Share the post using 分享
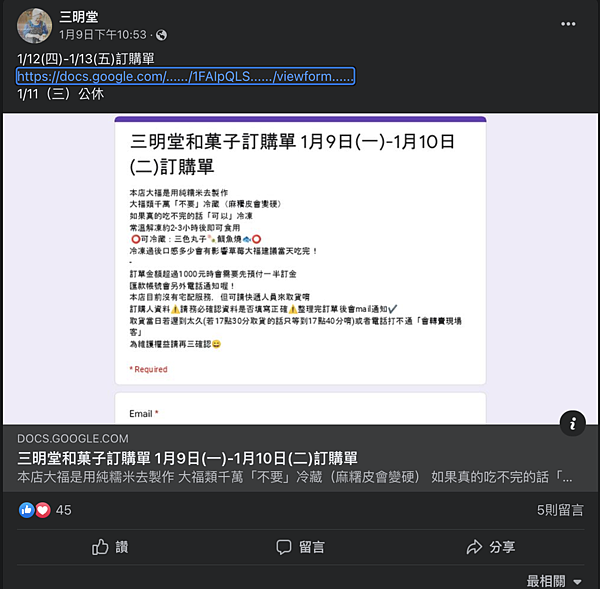 [491, 547]
